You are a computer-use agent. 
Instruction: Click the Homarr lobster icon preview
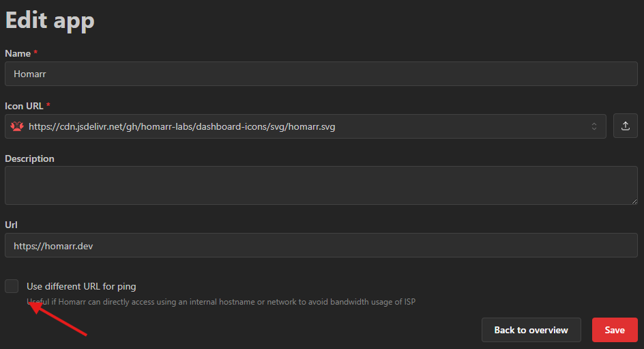(x=17, y=126)
